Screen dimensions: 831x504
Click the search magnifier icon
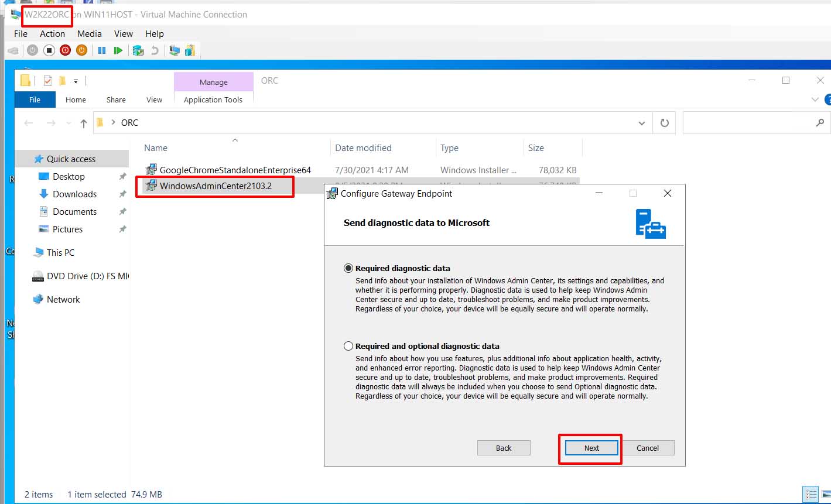[x=820, y=122]
